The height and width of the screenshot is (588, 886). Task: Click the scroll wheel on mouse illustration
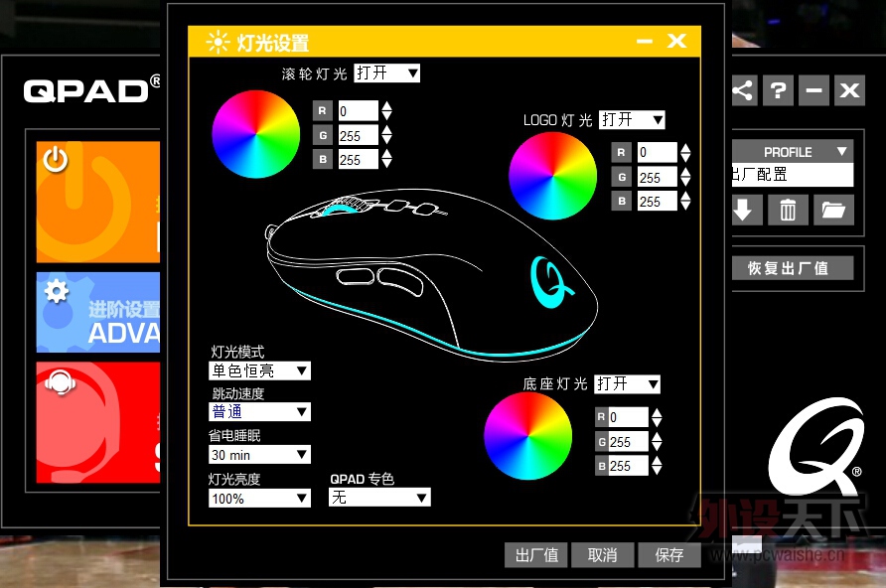click(344, 207)
